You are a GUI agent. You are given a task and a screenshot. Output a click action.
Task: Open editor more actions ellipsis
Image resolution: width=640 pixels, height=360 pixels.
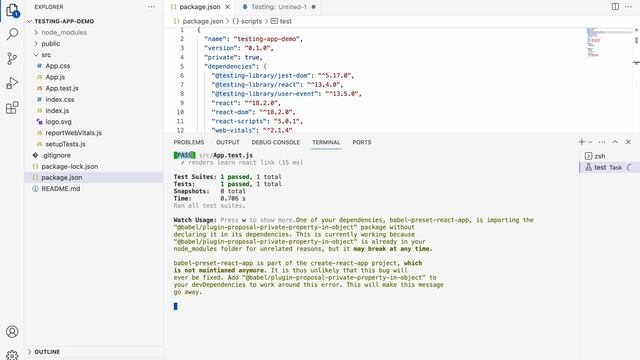point(628,7)
